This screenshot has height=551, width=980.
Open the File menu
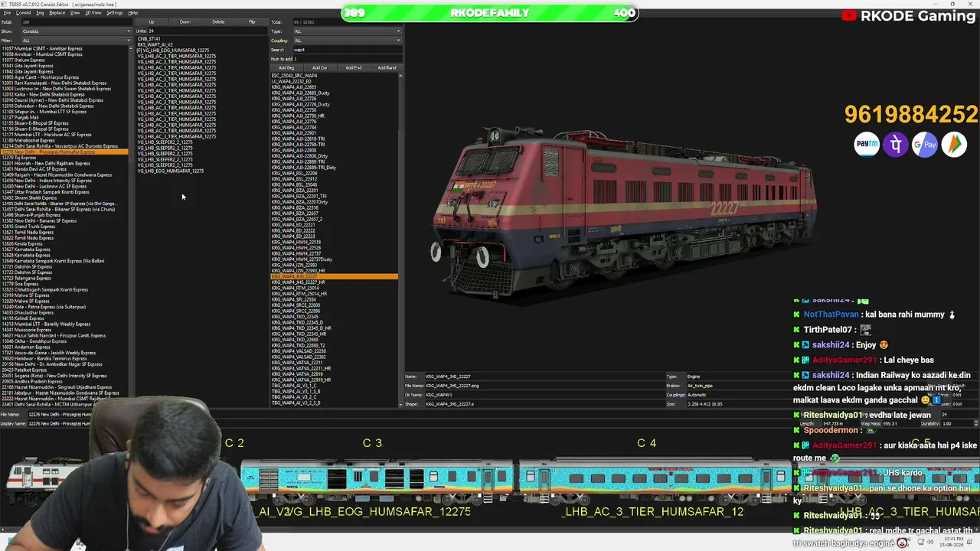click(x=8, y=13)
